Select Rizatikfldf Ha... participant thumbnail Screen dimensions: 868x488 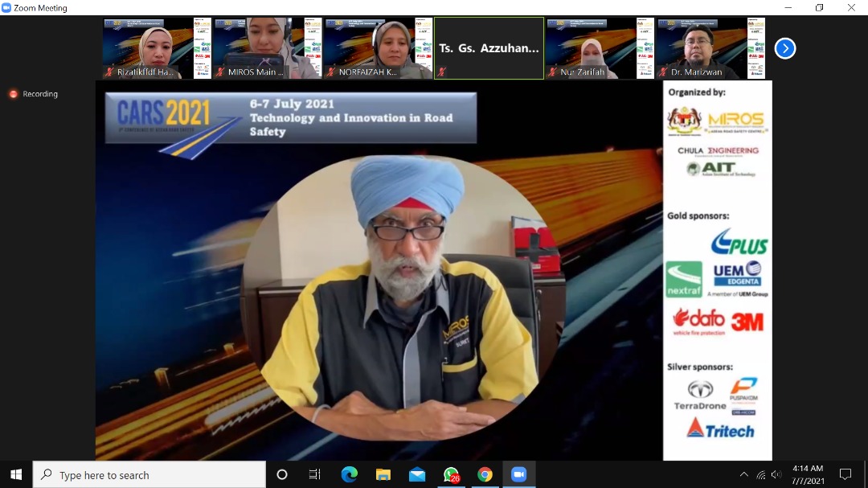[x=158, y=48]
